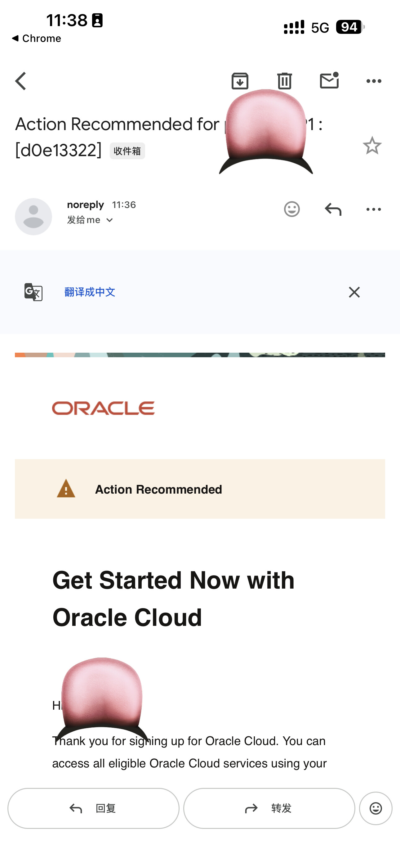The width and height of the screenshot is (400, 868).
Task: Tap the Oracle logo in email
Action: 103,408
